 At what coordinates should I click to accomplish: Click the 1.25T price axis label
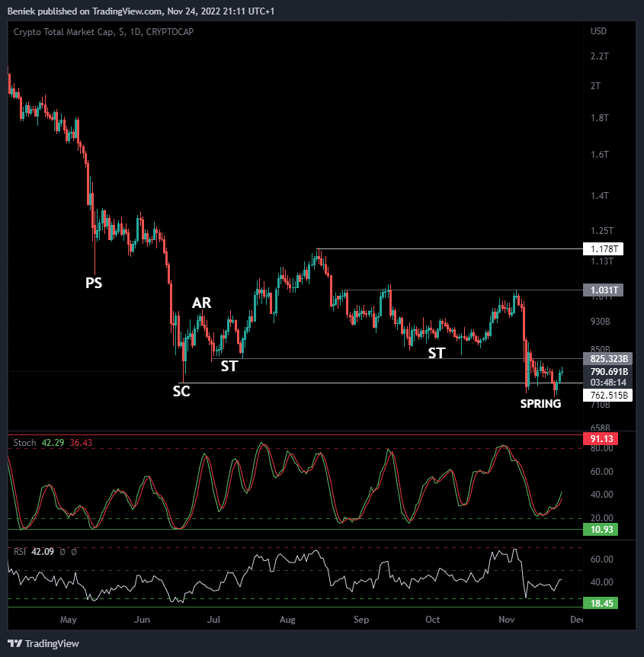[x=602, y=231]
